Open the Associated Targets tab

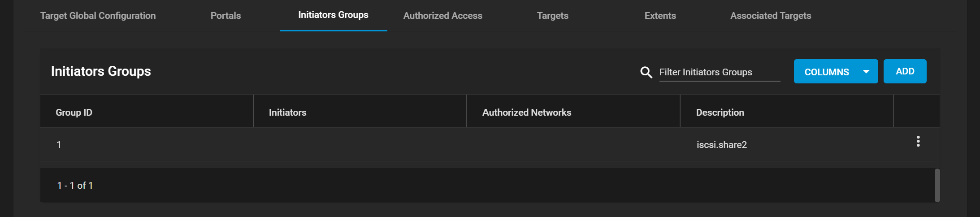tap(771, 16)
